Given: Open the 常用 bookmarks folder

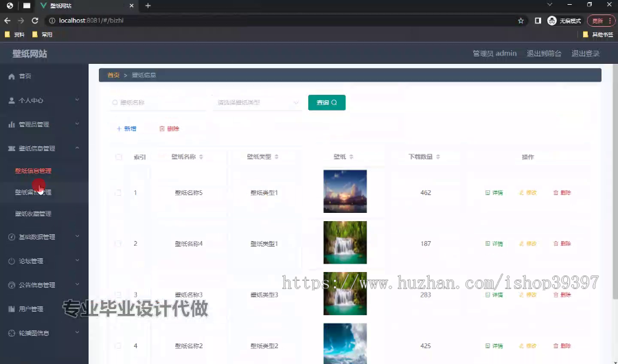Looking at the screenshot, I should (x=42, y=35).
